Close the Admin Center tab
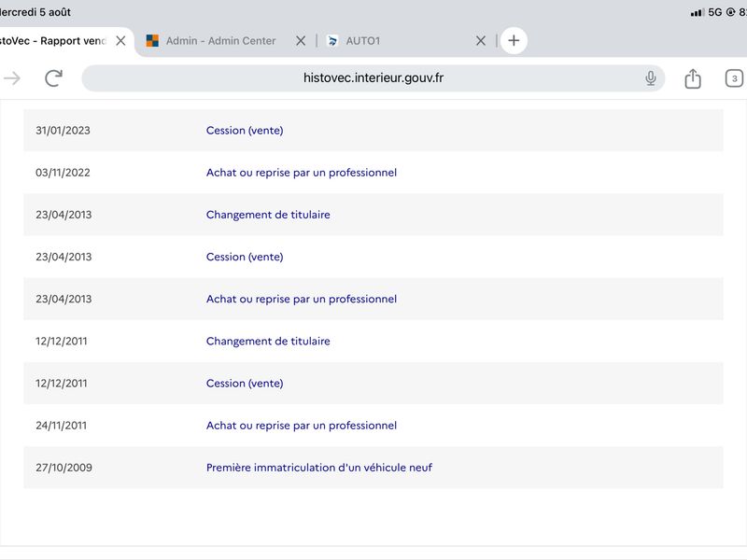 coord(301,41)
